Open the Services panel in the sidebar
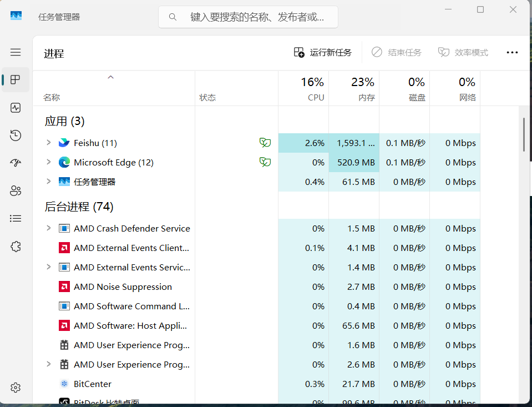The height and width of the screenshot is (407, 532). (16, 246)
